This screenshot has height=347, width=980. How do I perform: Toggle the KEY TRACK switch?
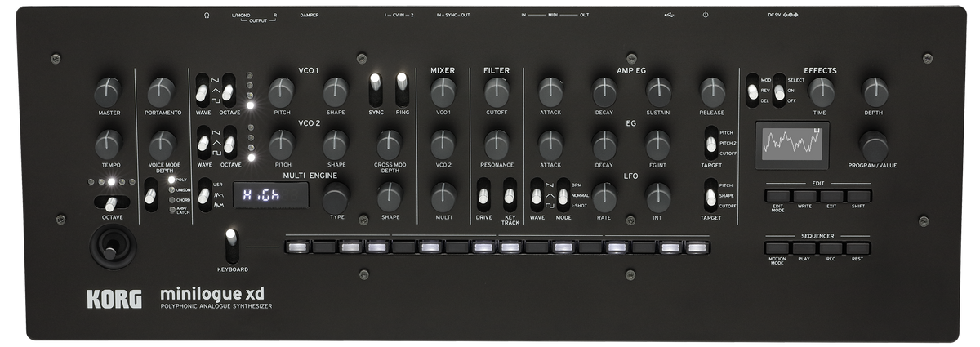[510, 196]
